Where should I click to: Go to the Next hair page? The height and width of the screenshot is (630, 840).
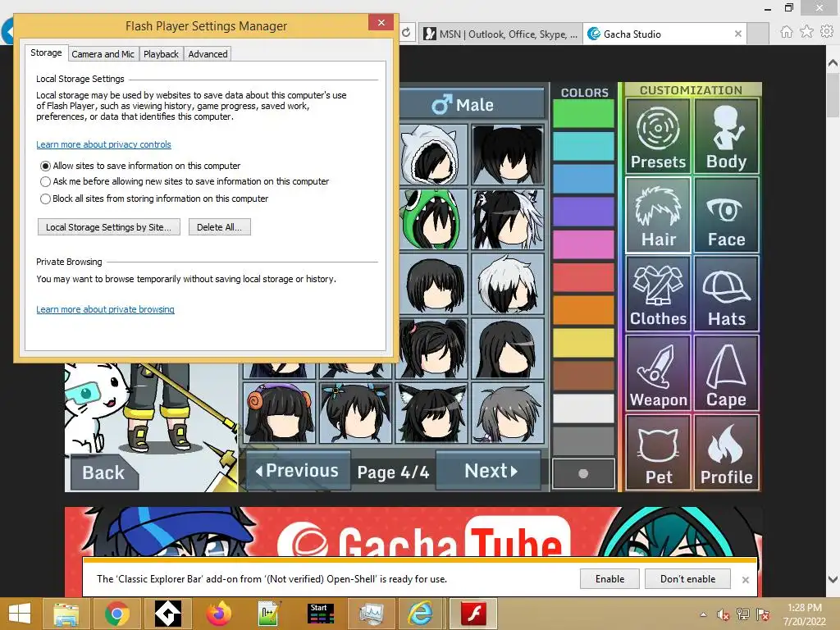[x=489, y=471]
